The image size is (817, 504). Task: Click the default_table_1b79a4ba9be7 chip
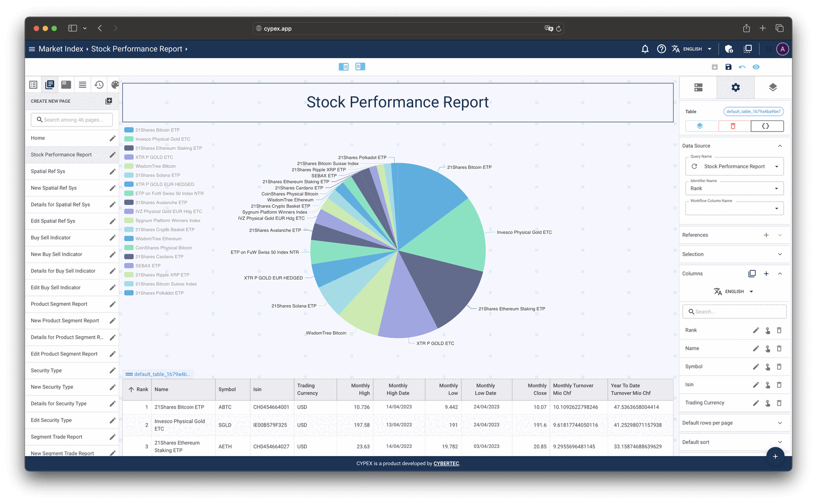pyautogui.click(x=753, y=112)
